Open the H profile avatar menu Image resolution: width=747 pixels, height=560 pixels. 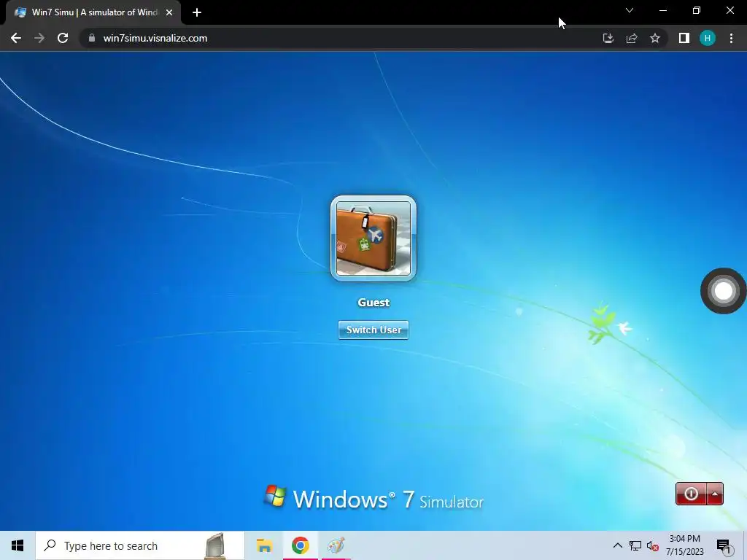click(x=708, y=38)
